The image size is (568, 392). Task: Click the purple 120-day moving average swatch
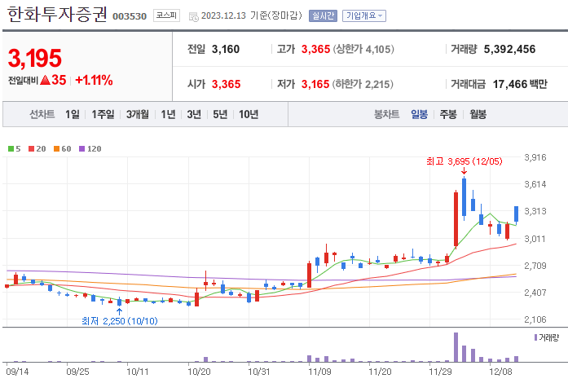tap(81, 148)
